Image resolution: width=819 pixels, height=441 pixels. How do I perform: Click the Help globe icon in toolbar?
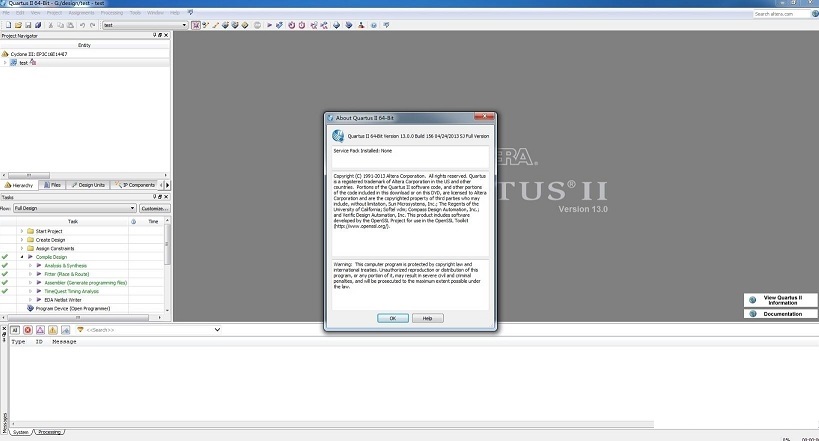[x=373, y=25]
